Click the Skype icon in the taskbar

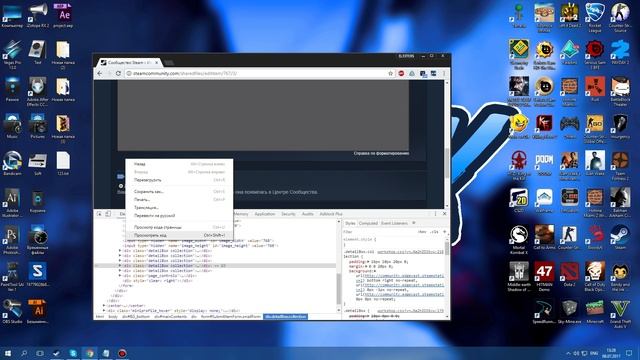pos(73,353)
